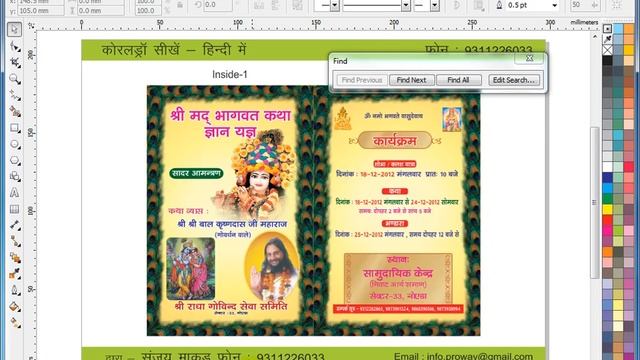Viewport: 640px width, 360px height.
Task: Select the Zoom tool magnifier
Action: pos(15,79)
